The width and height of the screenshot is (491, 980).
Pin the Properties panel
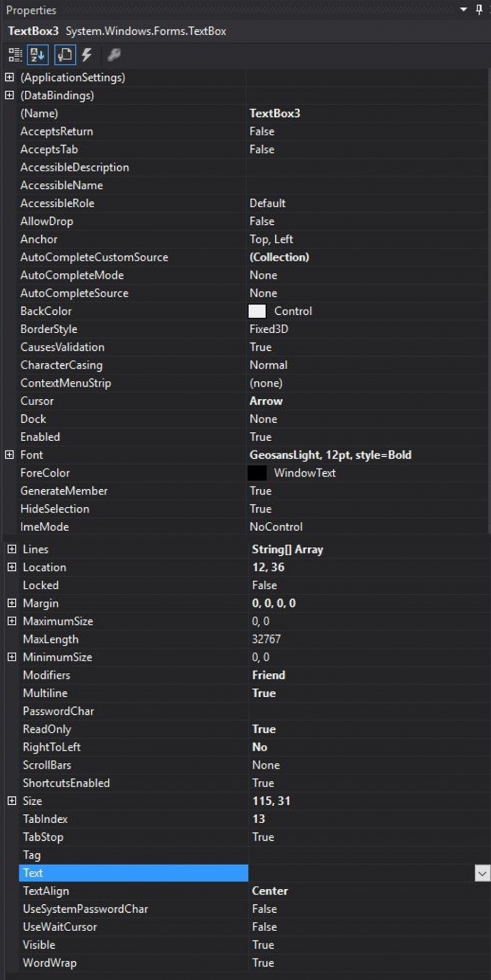(479, 9)
